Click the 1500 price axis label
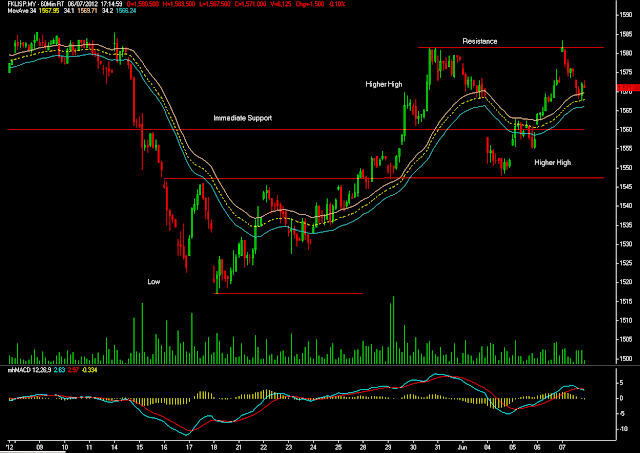The width and height of the screenshot is (640, 453). click(x=625, y=359)
